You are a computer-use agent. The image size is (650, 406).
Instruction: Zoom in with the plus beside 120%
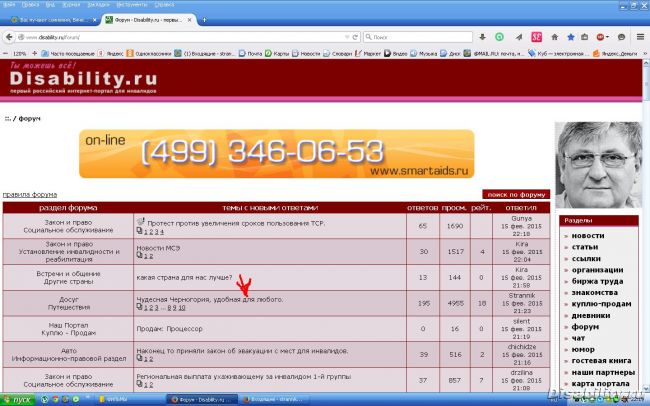34,53
